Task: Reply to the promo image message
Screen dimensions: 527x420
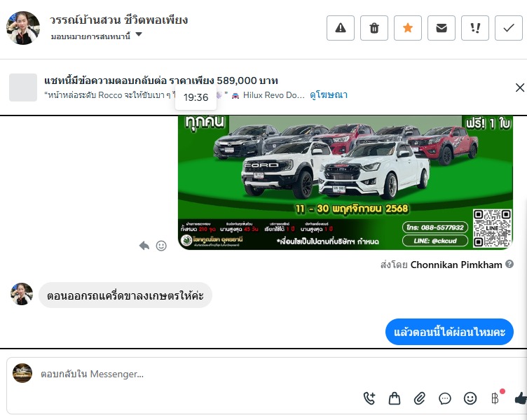Action: click(144, 246)
